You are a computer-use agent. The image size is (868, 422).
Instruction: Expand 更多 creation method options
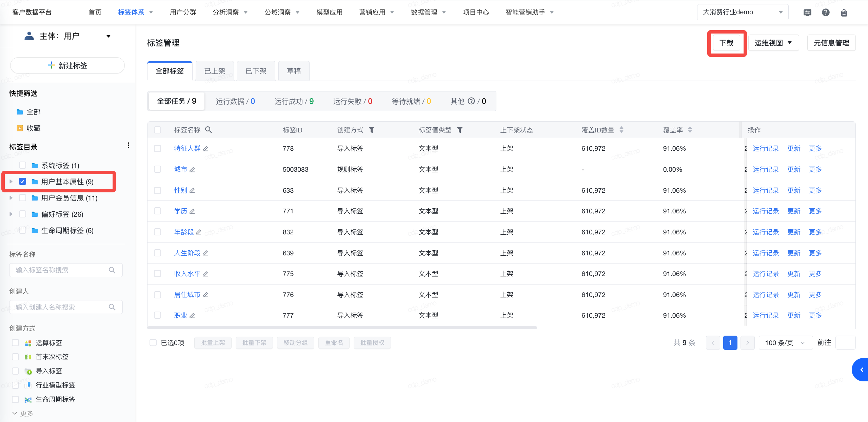(23, 414)
